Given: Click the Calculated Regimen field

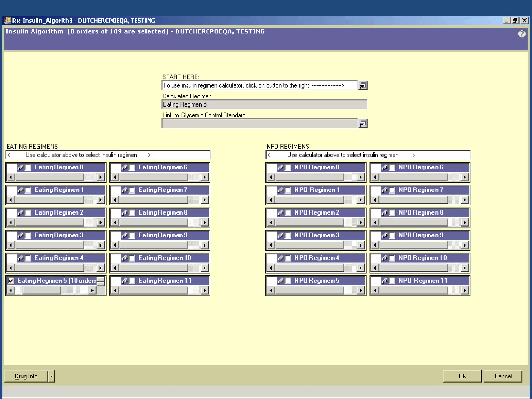Looking at the screenshot, I should click(x=264, y=104).
